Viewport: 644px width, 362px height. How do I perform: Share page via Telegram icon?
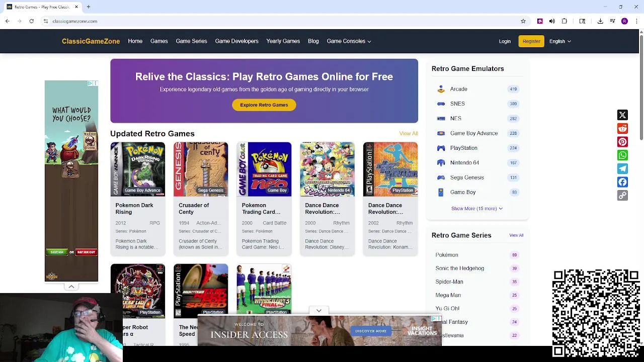pyautogui.click(x=622, y=168)
